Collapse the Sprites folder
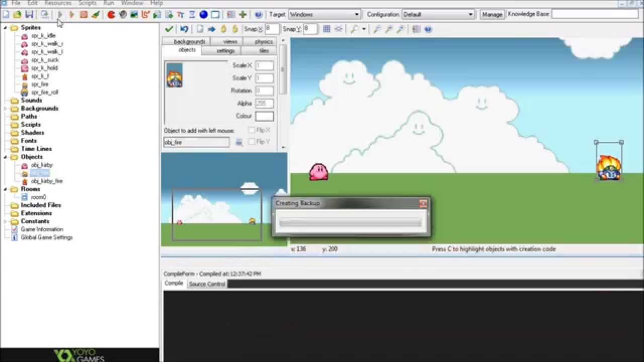This screenshot has width=644, height=362. click(x=6, y=28)
